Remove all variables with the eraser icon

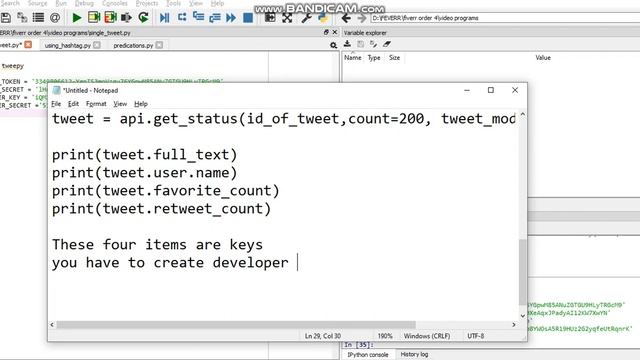(387, 44)
